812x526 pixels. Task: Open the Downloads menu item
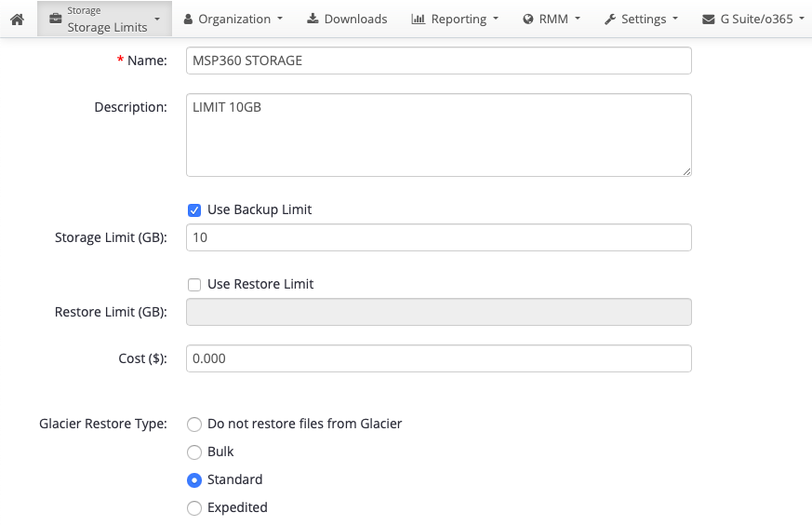pos(347,20)
